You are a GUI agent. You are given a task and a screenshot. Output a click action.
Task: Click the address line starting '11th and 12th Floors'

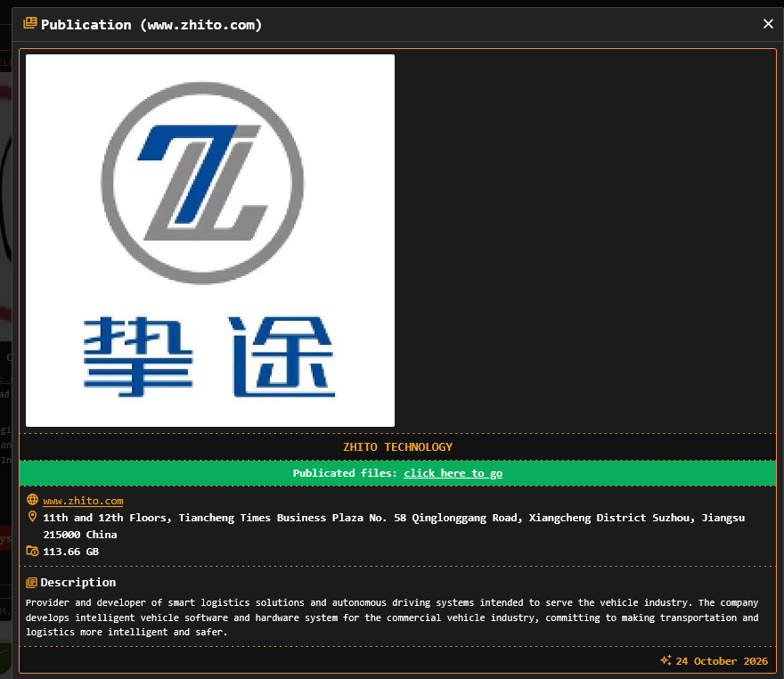coord(394,526)
